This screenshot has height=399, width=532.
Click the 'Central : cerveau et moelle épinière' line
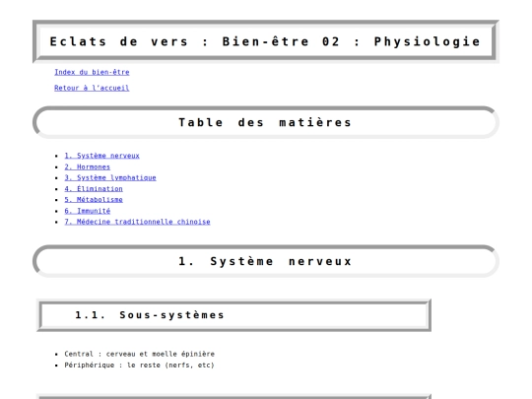pos(140,354)
